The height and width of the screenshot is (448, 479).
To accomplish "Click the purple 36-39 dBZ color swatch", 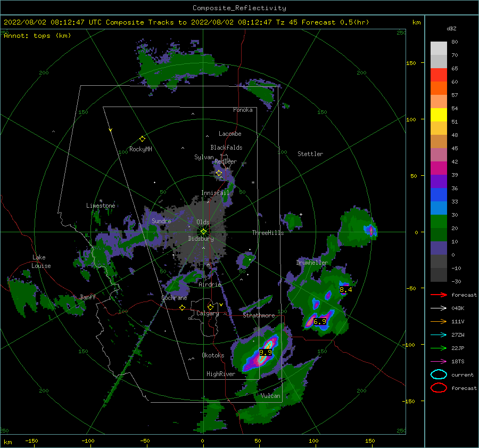I will tap(439, 181).
